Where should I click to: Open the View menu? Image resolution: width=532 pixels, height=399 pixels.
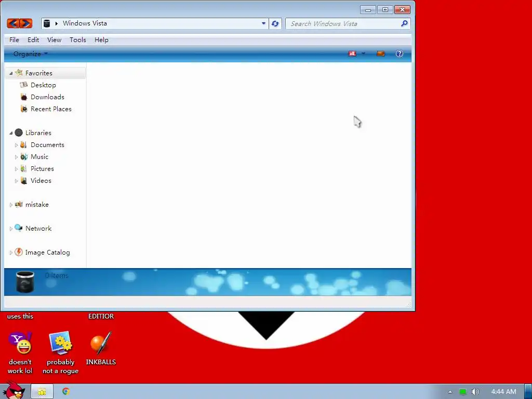[x=54, y=39]
